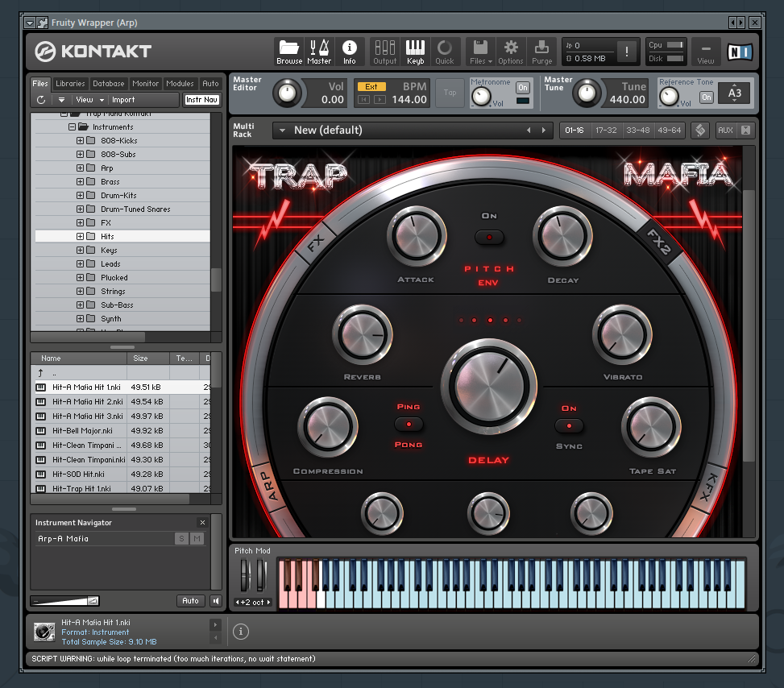The height and width of the screenshot is (688, 784).
Task: Click the Kontakt logo
Action: coord(93,51)
